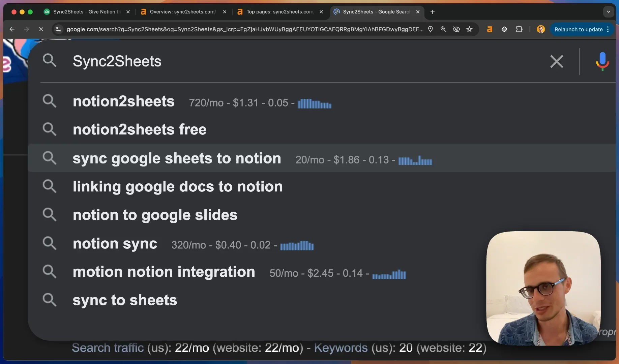Click the location pin icon in address bar
This screenshot has width=619, height=364.
pyautogui.click(x=431, y=29)
